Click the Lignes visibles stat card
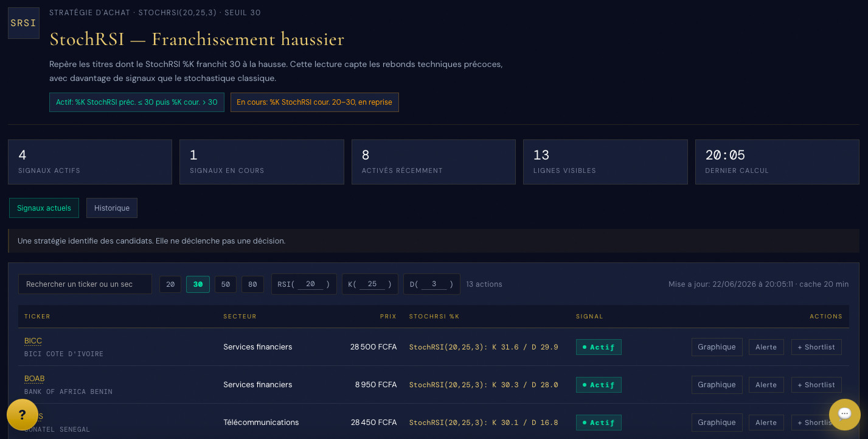Image resolution: width=868 pixels, height=439 pixels. 605,162
